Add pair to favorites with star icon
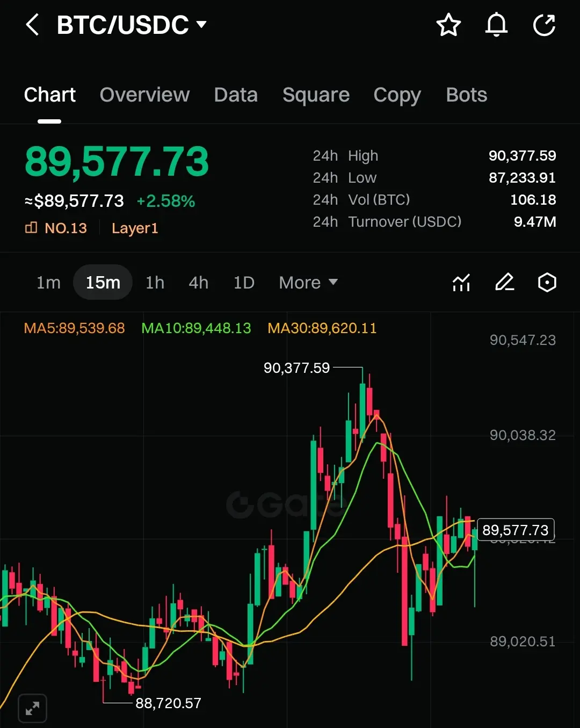This screenshot has height=728, width=580. point(448,25)
